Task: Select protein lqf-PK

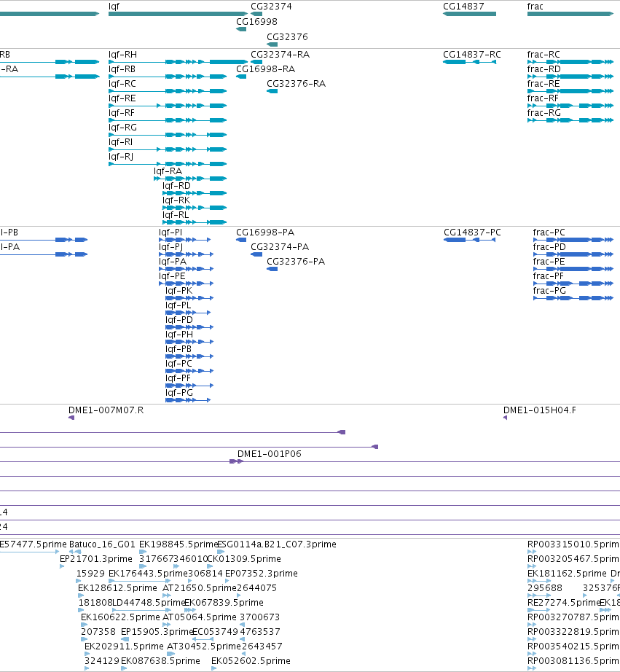Action: [x=179, y=291]
